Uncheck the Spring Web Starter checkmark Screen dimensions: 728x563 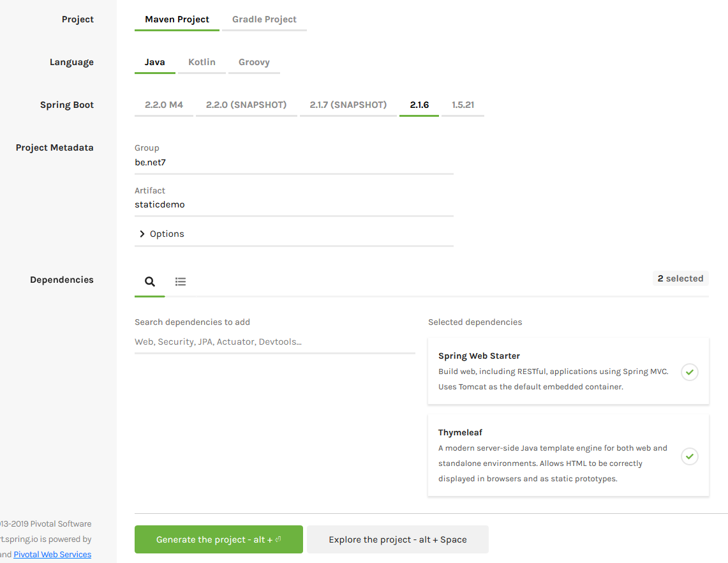coord(689,372)
